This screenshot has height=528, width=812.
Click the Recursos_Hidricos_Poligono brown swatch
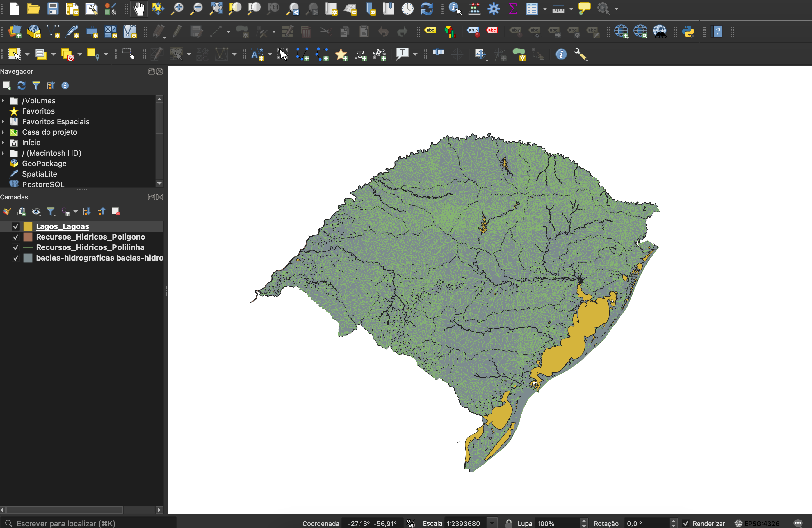coord(28,237)
